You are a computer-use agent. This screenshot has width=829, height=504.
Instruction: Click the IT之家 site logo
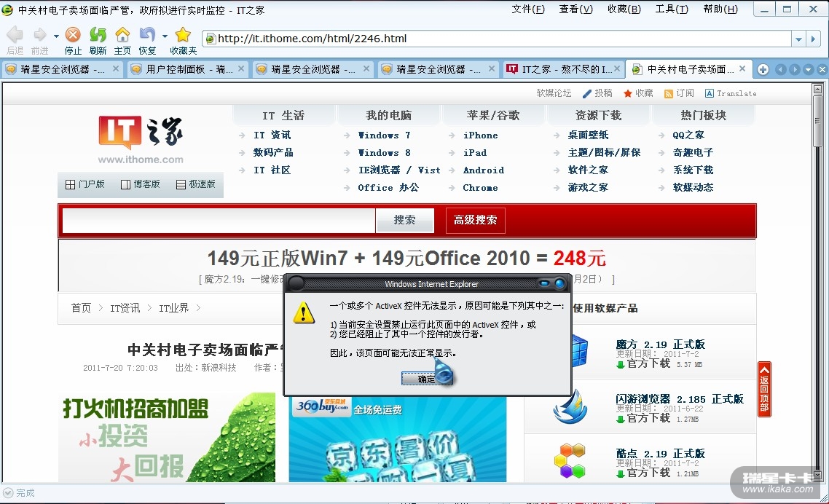point(141,140)
